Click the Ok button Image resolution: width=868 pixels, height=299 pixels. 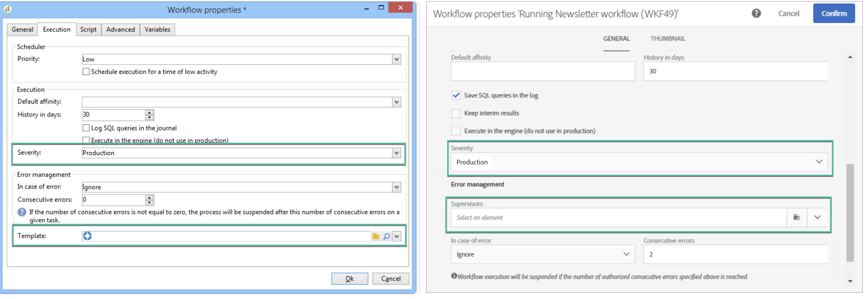(349, 278)
